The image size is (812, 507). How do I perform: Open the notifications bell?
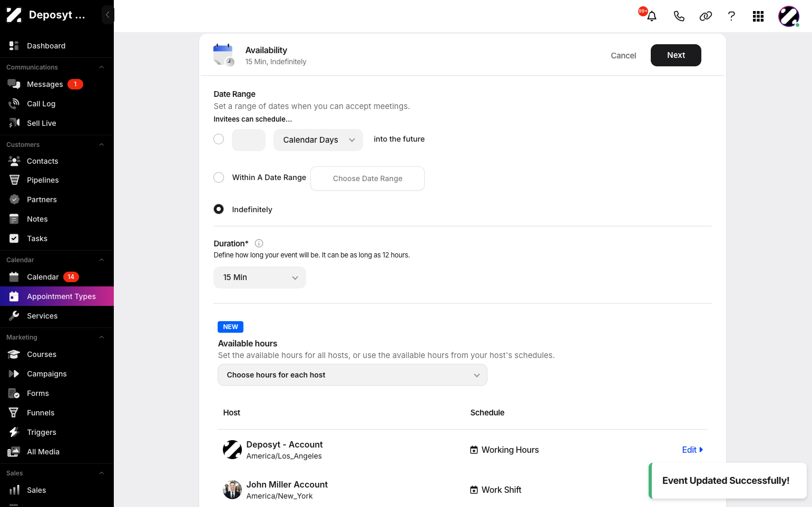(652, 16)
